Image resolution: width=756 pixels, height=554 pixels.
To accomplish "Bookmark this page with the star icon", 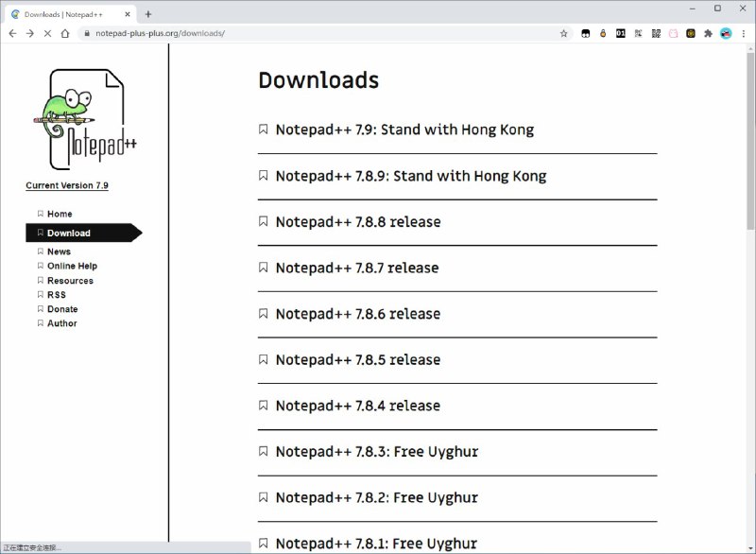I will (563, 33).
